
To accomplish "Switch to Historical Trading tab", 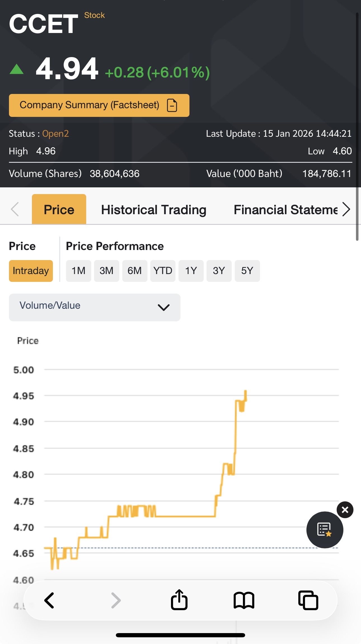I will pyautogui.click(x=154, y=210).
